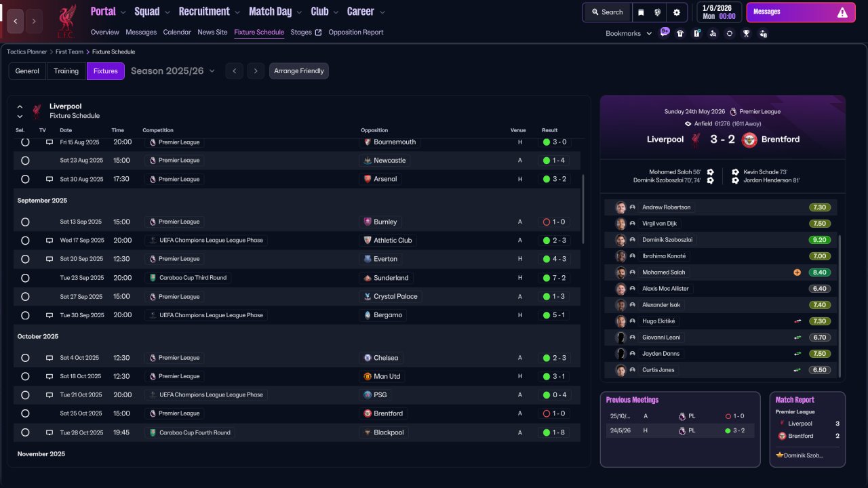Expand the Bookmarks dropdown
Image resolution: width=868 pixels, height=488 pixels.
[x=629, y=33]
